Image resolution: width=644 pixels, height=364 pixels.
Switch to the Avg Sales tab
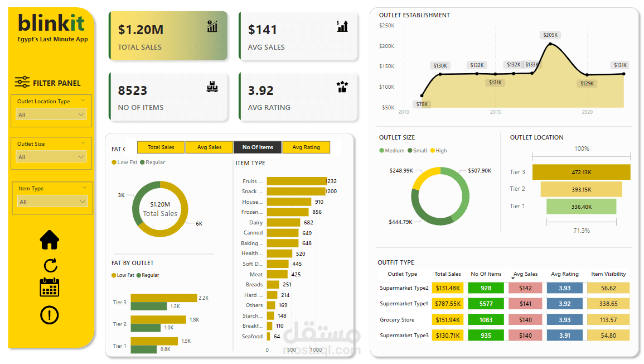(209, 147)
